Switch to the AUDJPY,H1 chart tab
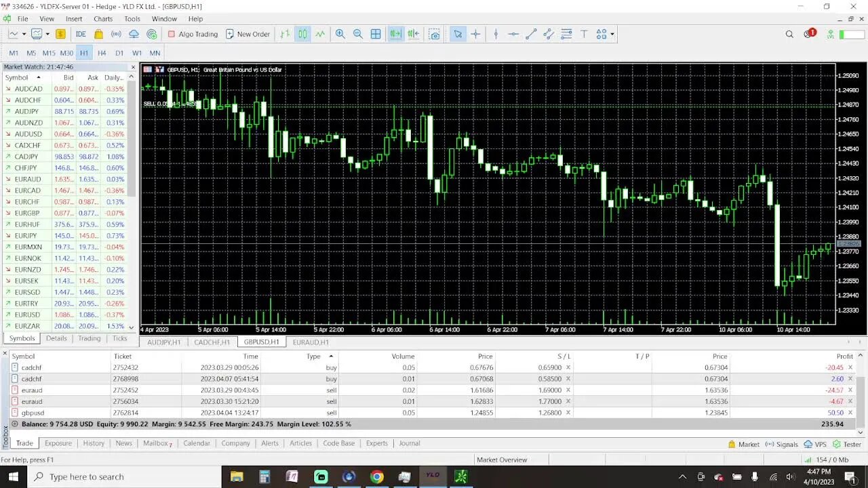 click(163, 342)
